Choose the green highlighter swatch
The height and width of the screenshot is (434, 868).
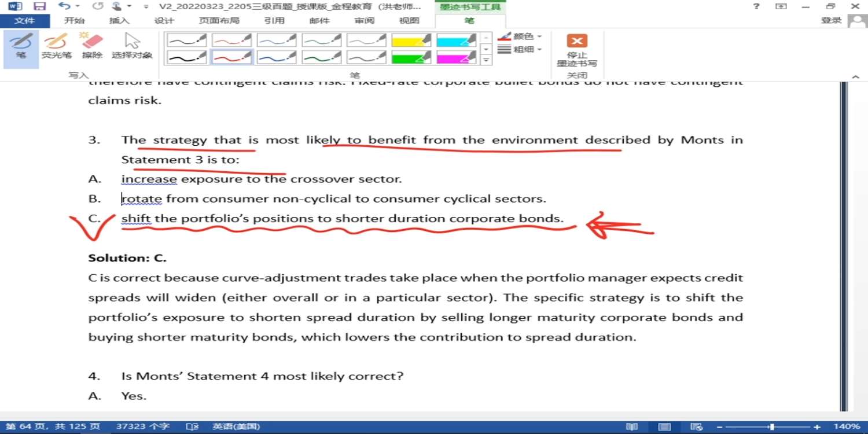coord(412,57)
